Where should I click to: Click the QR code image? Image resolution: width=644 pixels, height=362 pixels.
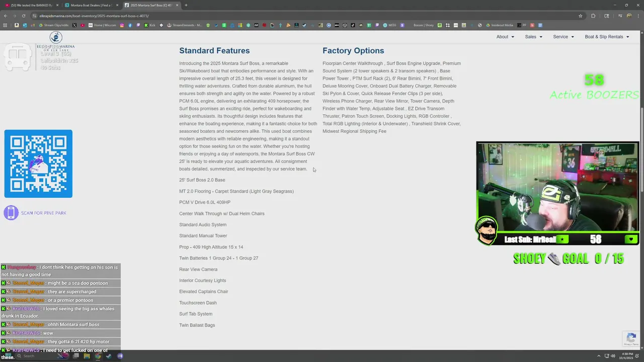[x=38, y=164]
